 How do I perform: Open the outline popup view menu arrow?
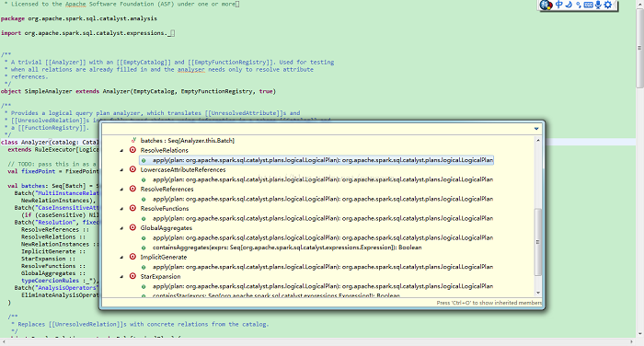(536, 129)
